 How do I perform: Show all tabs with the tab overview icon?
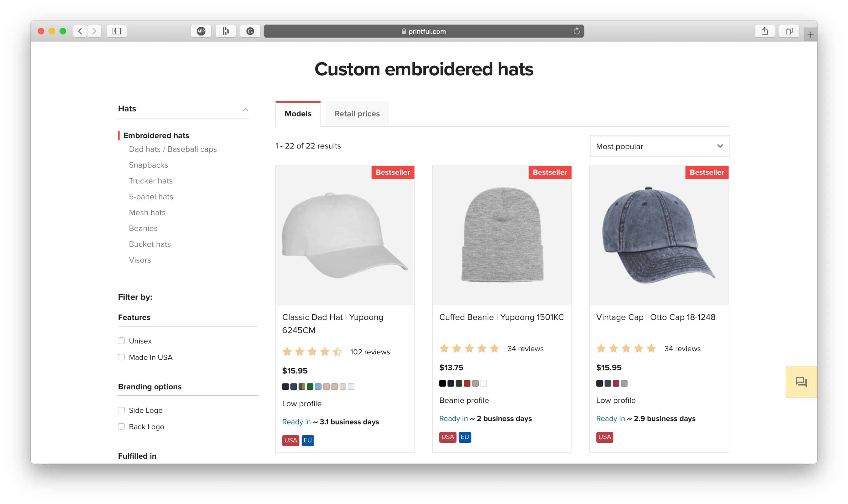(789, 31)
